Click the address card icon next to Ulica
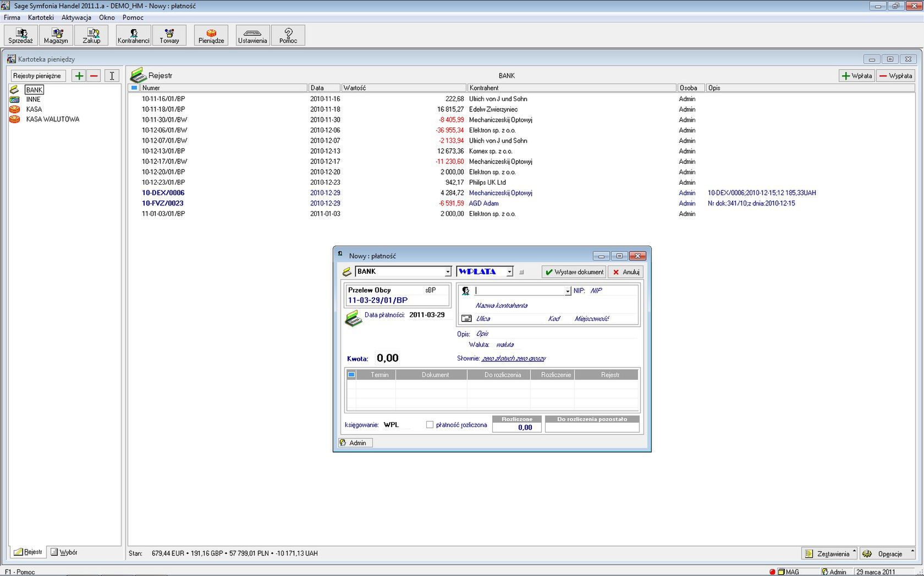 466,318
